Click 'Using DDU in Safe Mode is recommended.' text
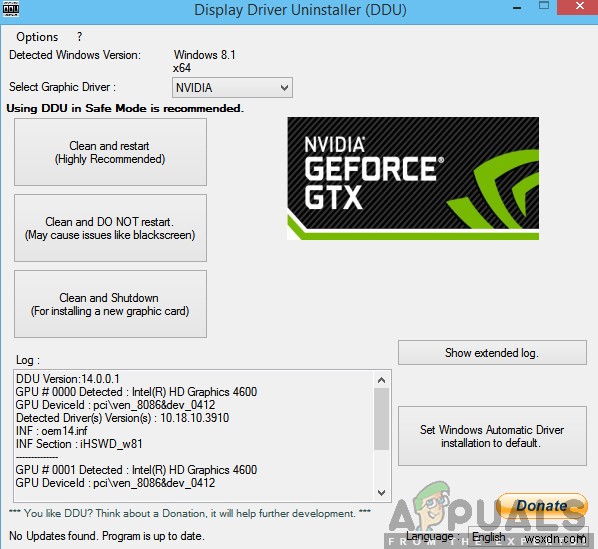The image size is (598, 549). point(125,108)
